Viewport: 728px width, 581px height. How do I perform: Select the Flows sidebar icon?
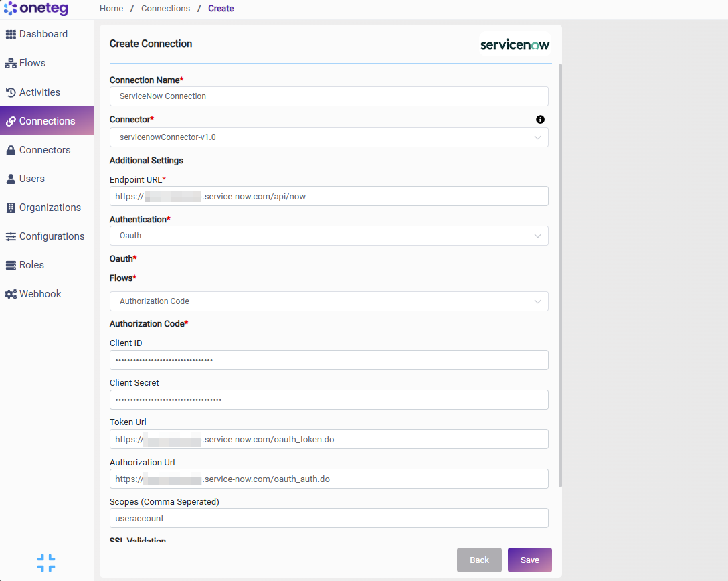[11, 63]
